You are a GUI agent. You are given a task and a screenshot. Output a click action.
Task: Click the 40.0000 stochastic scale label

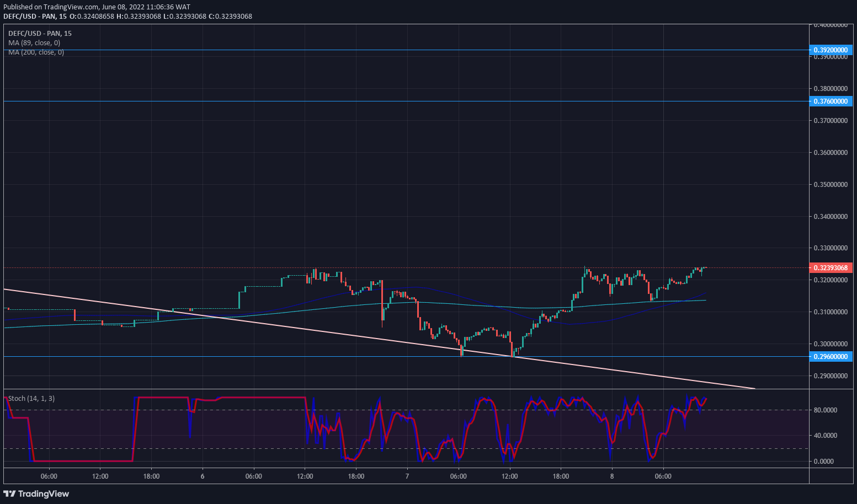tap(826, 435)
